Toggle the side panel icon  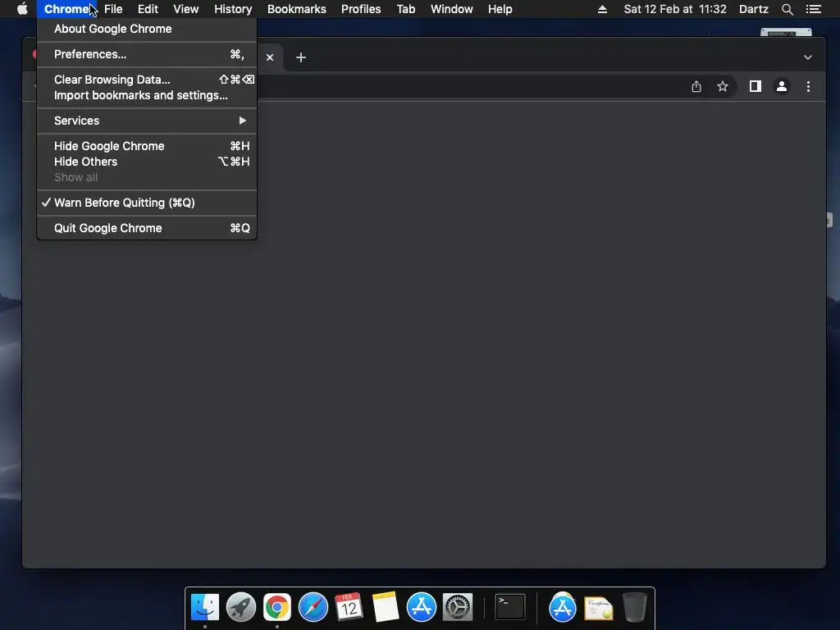click(756, 86)
